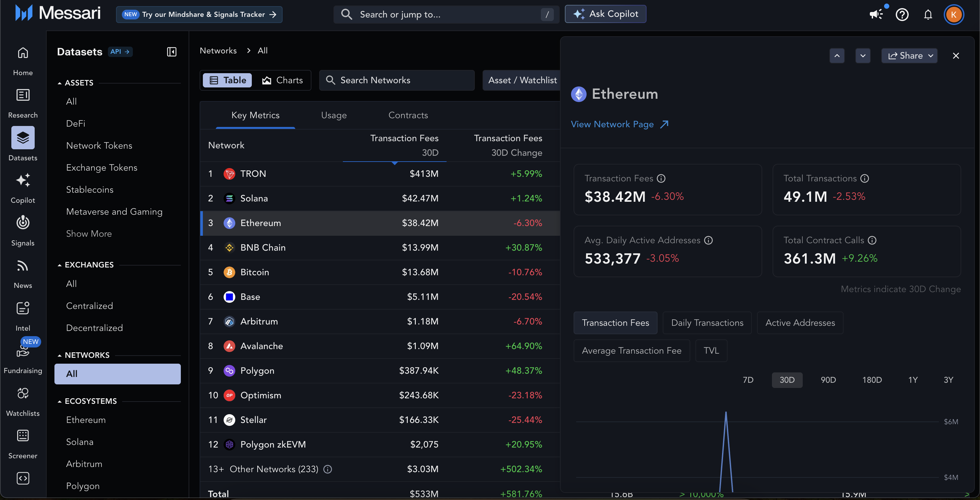Screen dimensions: 980x500
Task: Open the Screener sidebar icon
Action: [x=23, y=436]
